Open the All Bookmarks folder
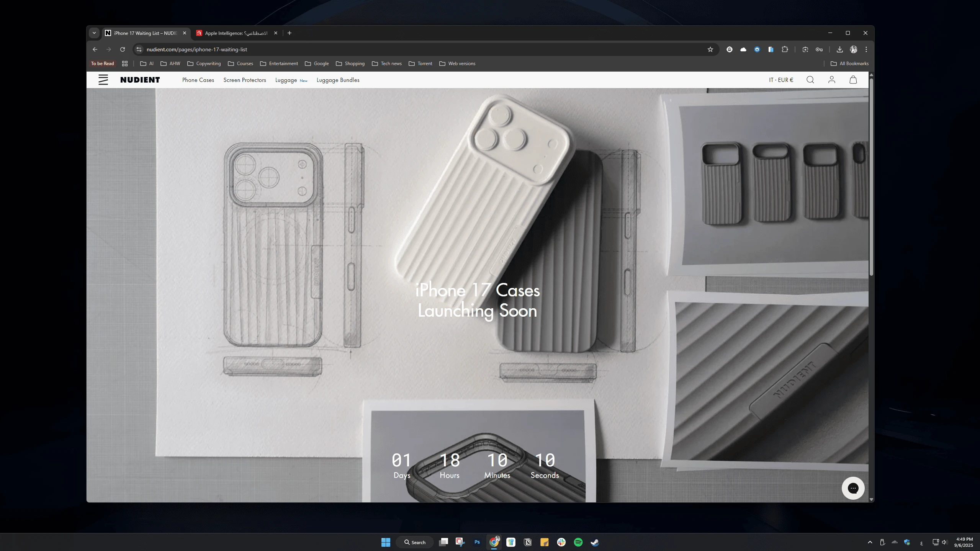Screen dimensions: 980x551 (x=849, y=64)
